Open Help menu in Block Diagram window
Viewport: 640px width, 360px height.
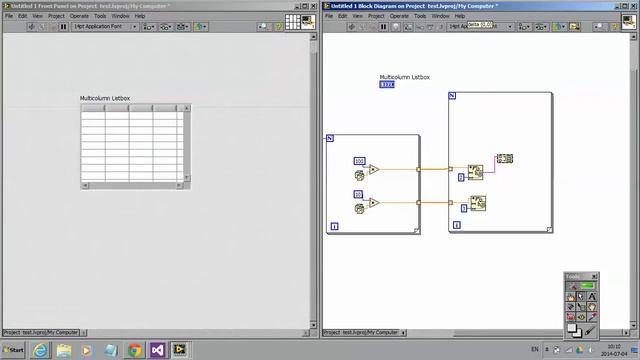coord(460,16)
